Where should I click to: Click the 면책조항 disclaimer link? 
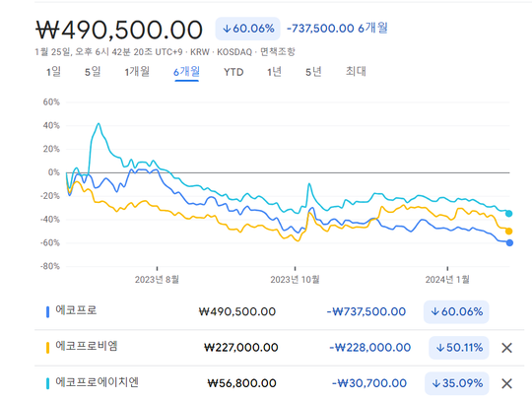278,52
